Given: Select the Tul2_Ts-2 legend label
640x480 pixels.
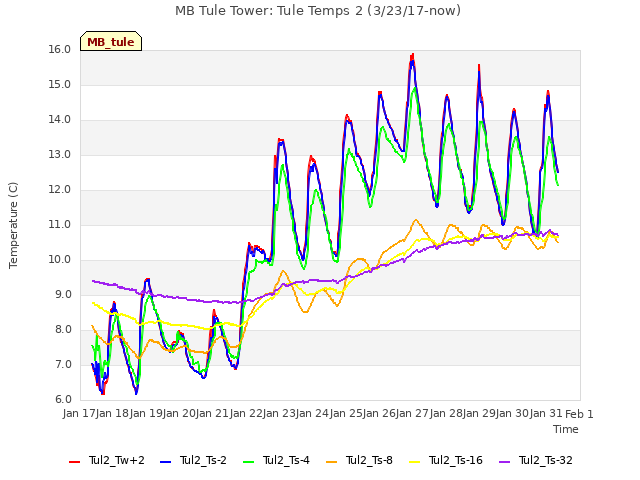Looking at the screenshot, I should click(203, 460).
